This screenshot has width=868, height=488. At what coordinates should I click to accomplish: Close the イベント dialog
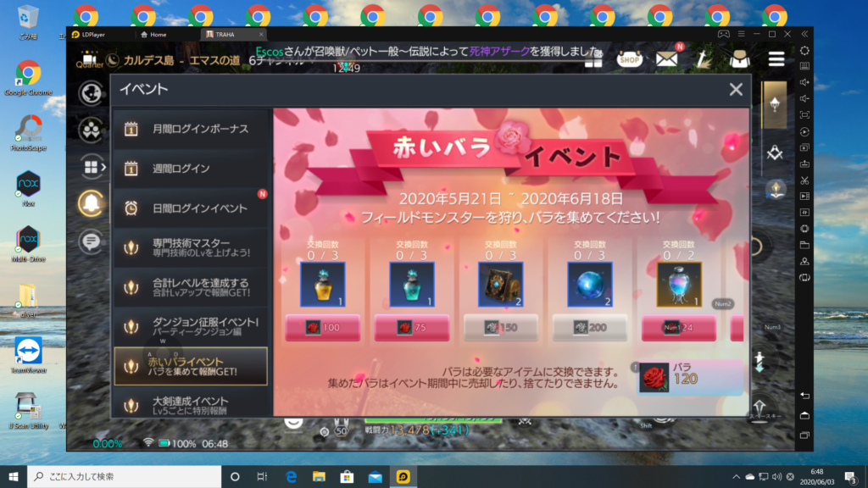[736, 89]
